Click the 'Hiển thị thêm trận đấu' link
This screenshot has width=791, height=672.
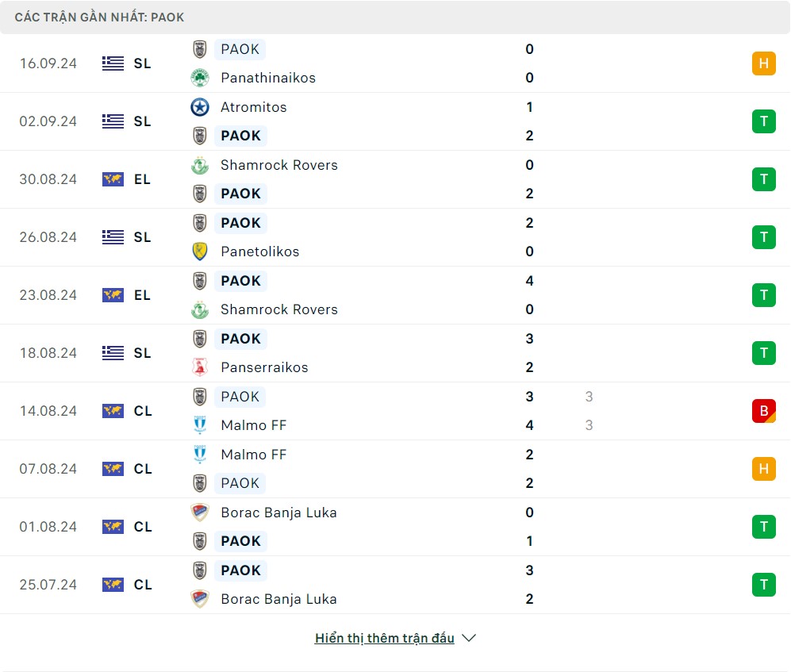[384, 638]
